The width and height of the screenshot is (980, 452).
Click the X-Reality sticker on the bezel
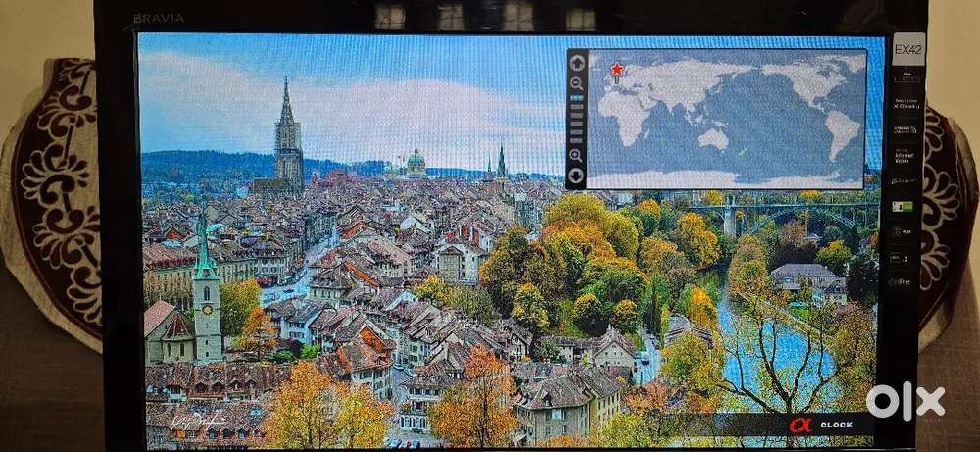pos(906,102)
